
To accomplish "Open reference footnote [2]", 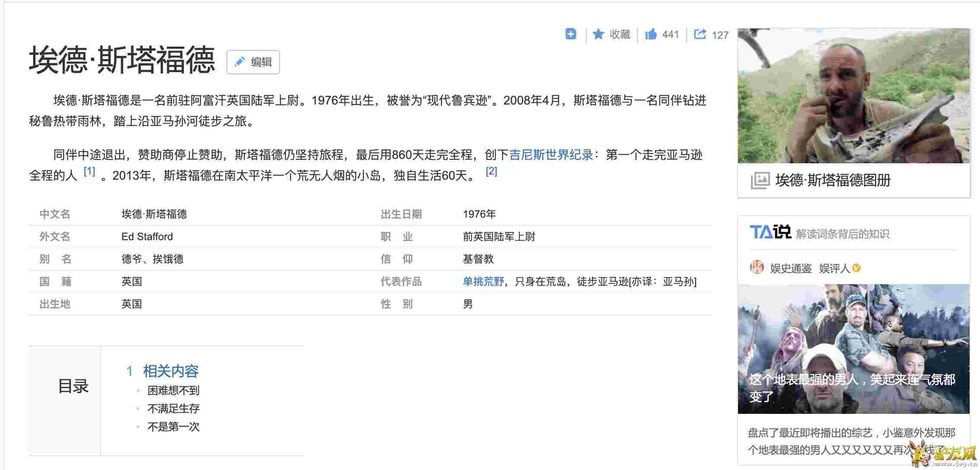I will [491, 171].
